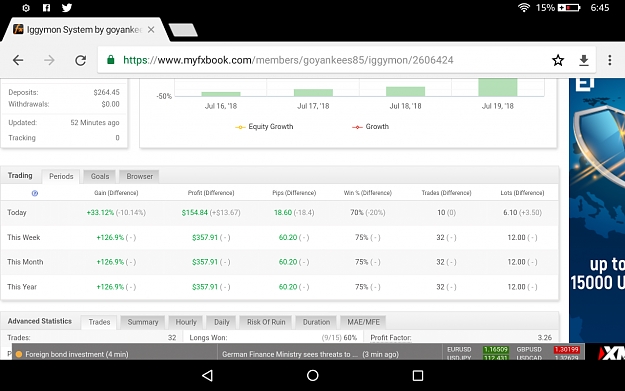Click This Month profit $357.91
This screenshot has width=625, height=391.
point(205,262)
